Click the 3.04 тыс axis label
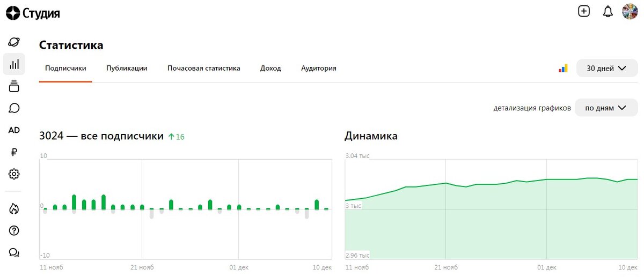644x277 pixels. tap(357, 156)
